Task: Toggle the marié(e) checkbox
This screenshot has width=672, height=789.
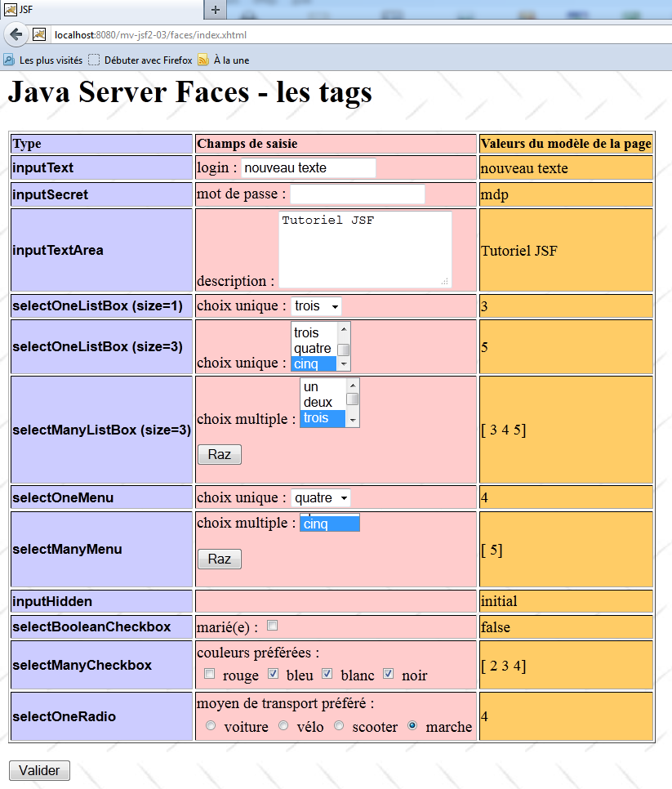Action: pos(273,626)
